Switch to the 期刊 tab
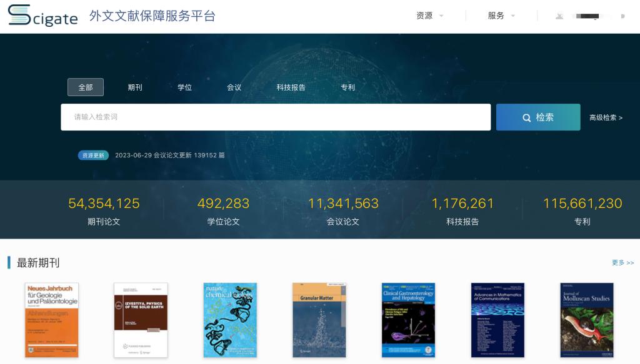 [135, 87]
